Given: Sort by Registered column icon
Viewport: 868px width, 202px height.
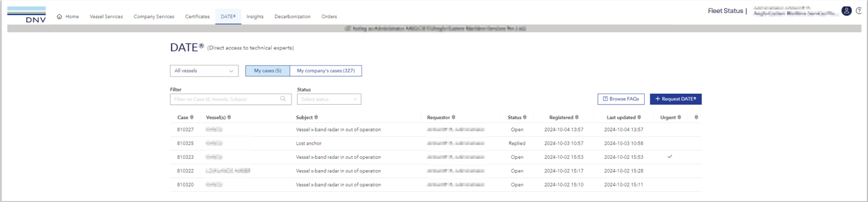Looking at the screenshot, I should (577, 117).
